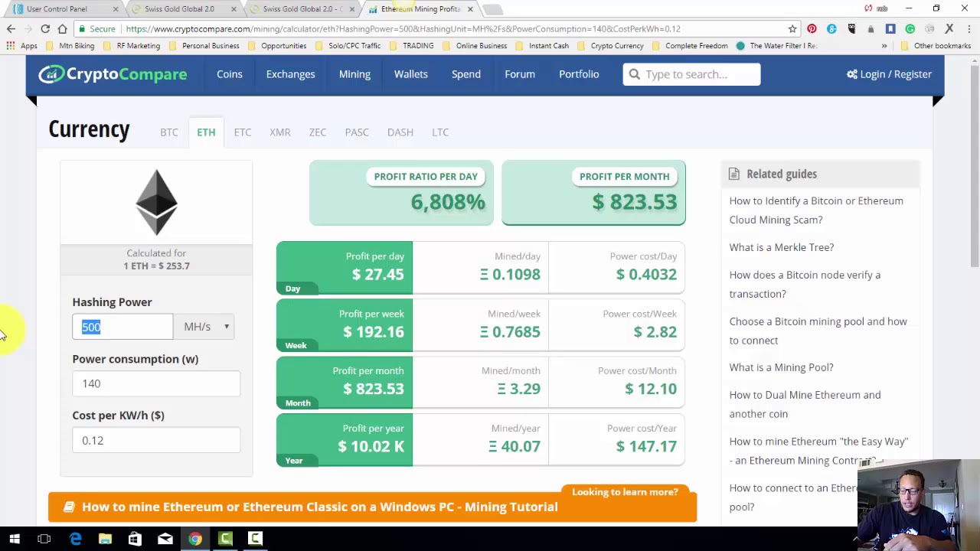Image resolution: width=980 pixels, height=551 pixels.
Task: Open the Personal Business bookmarks folder
Action: [x=204, y=46]
